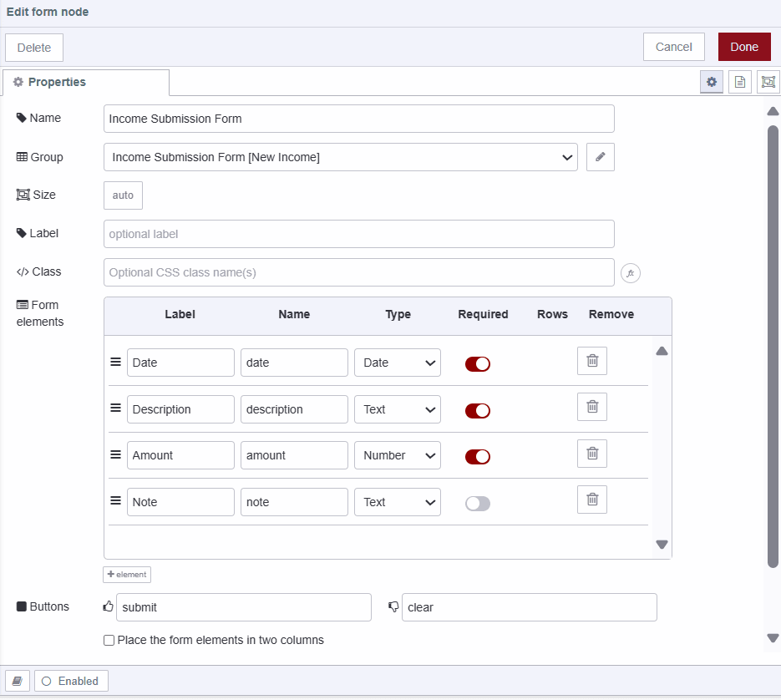Open the Type dropdown for Amount
This screenshot has height=700, width=781.
click(x=398, y=455)
